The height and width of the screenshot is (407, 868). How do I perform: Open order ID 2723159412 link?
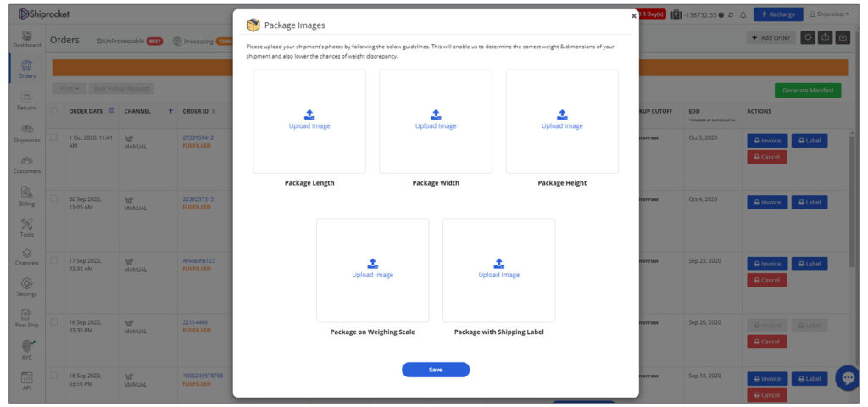[198, 137]
